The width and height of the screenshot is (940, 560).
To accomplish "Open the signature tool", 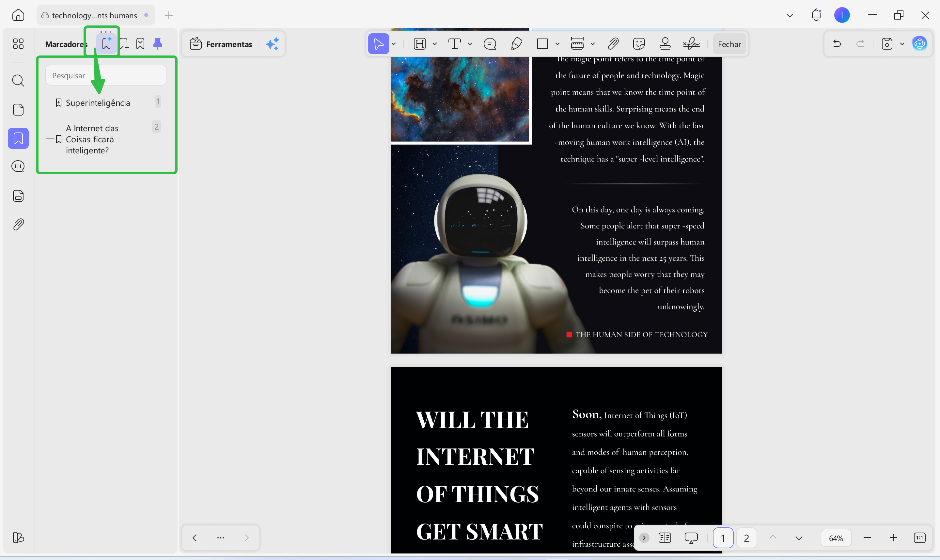I will pos(691,44).
